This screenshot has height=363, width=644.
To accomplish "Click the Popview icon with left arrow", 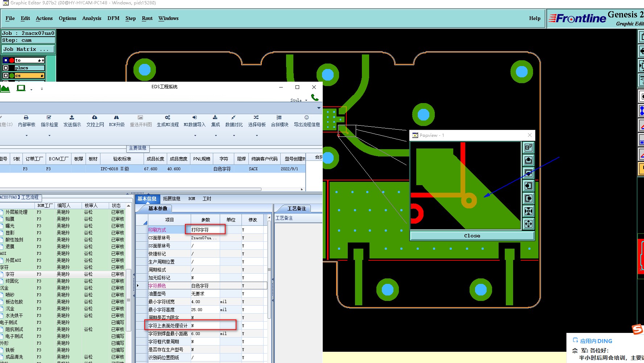I will [x=528, y=185].
